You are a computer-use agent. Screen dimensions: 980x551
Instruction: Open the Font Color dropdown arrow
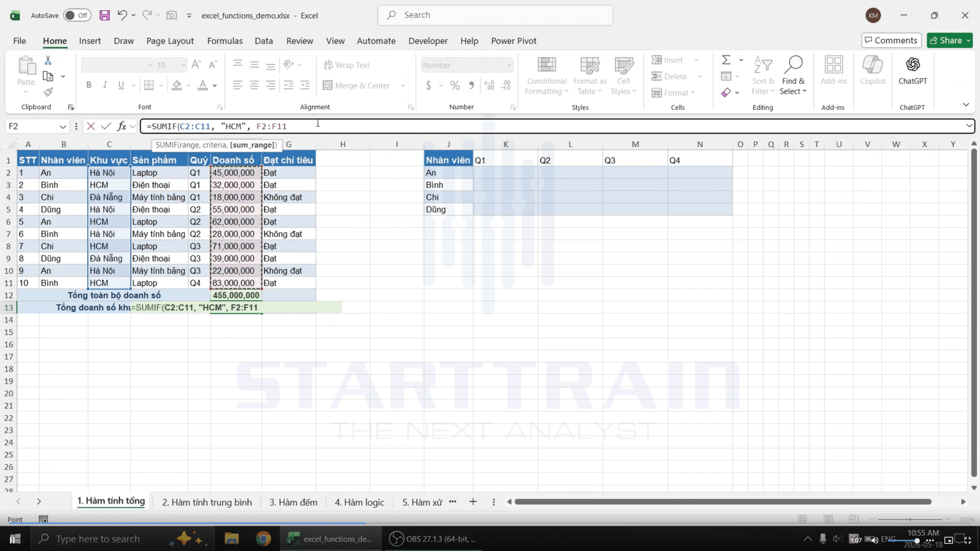(x=215, y=86)
